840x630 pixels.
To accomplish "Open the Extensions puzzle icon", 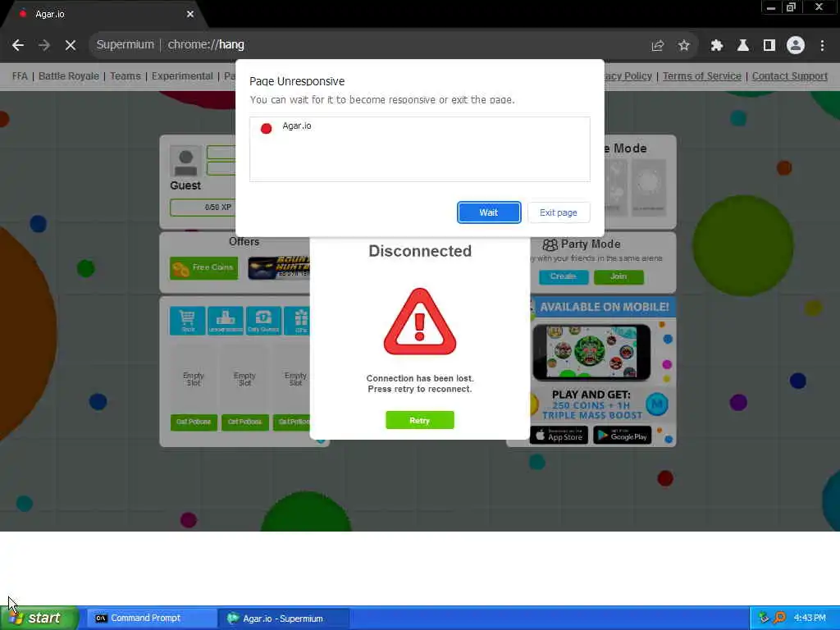I will (x=716, y=46).
